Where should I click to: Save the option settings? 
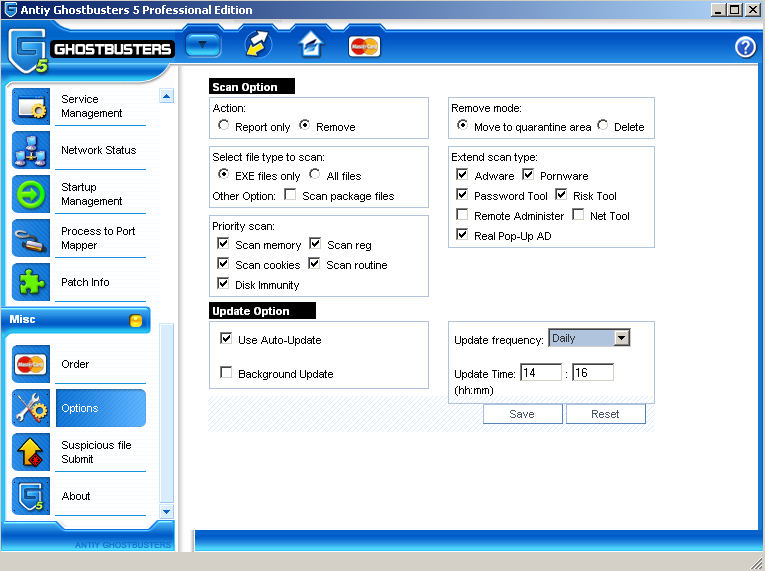tap(523, 414)
